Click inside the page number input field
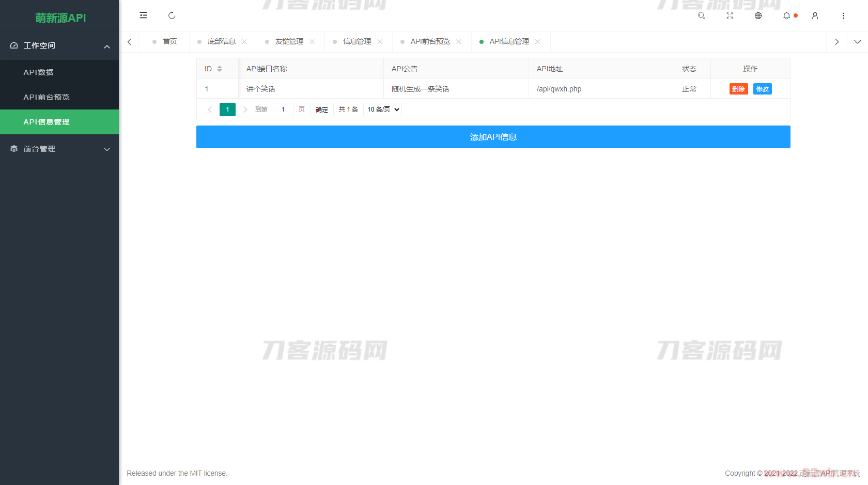Viewport: 868px width, 485px height. click(283, 109)
